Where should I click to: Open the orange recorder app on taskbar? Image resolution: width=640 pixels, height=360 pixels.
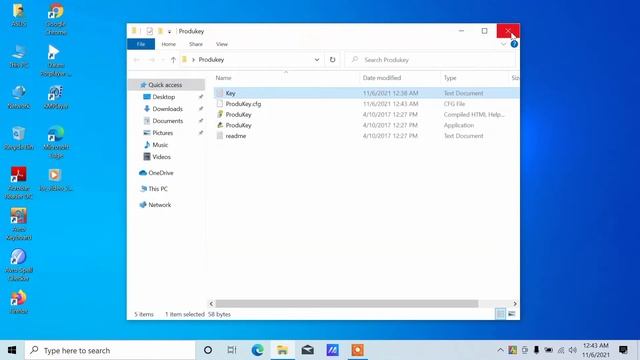pyautogui.click(x=358, y=350)
